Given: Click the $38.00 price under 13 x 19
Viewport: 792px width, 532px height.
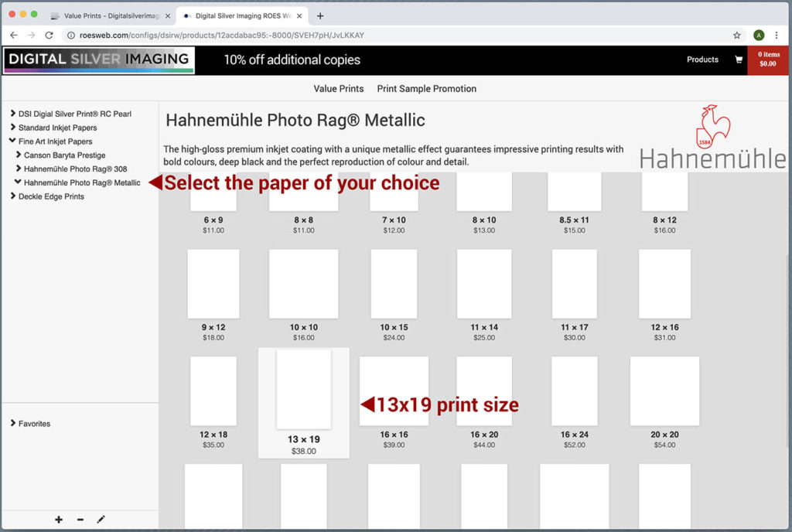Looking at the screenshot, I should pyautogui.click(x=303, y=452).
